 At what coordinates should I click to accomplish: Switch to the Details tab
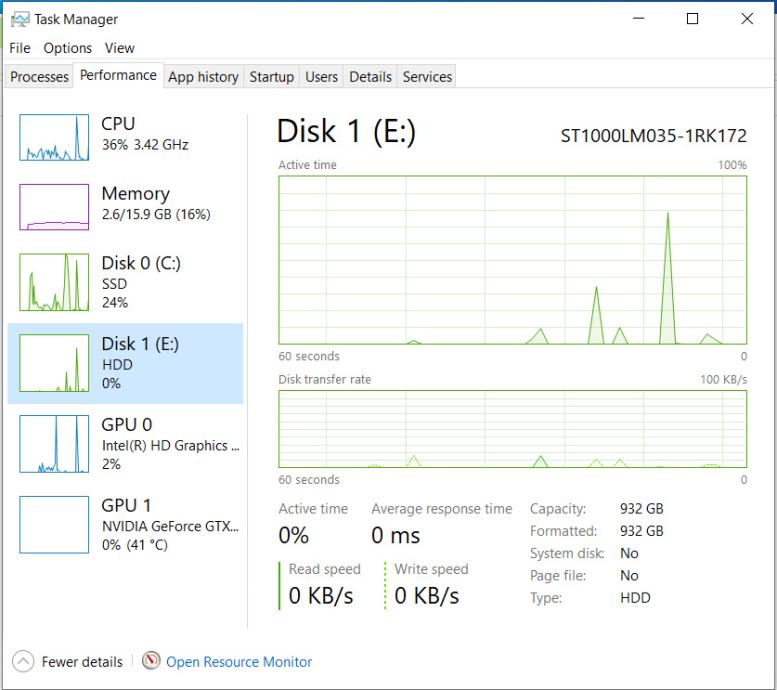click(370, 77)
